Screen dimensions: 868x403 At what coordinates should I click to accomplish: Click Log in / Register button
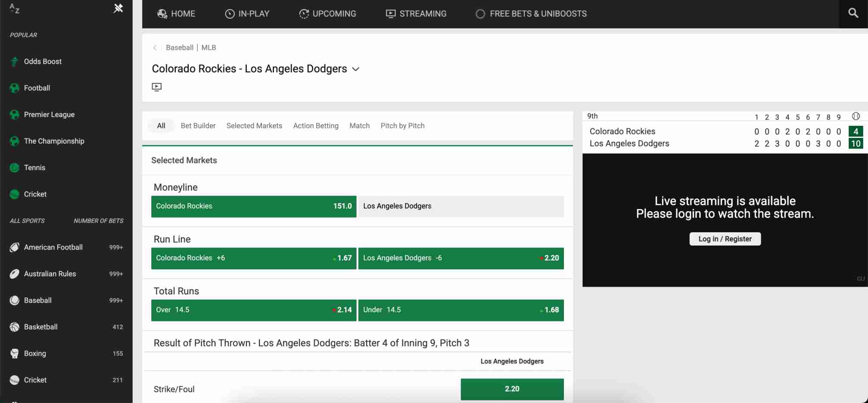coord(725,239)
